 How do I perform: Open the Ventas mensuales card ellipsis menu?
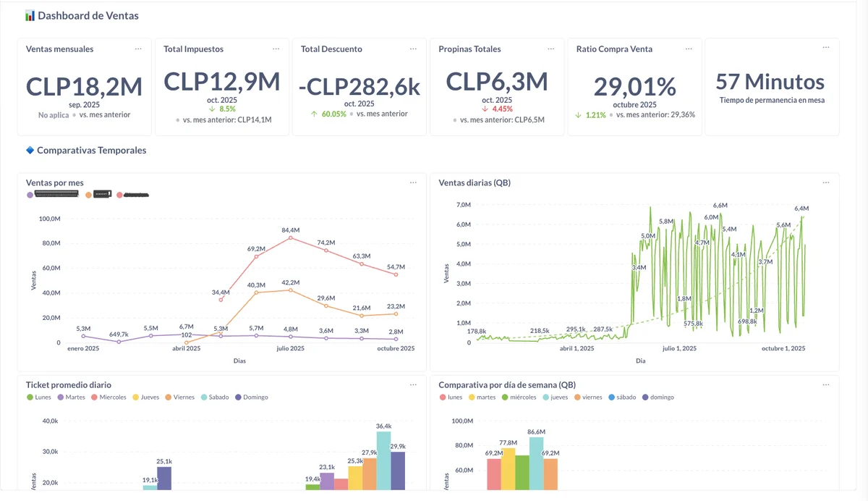coord(138,49)
